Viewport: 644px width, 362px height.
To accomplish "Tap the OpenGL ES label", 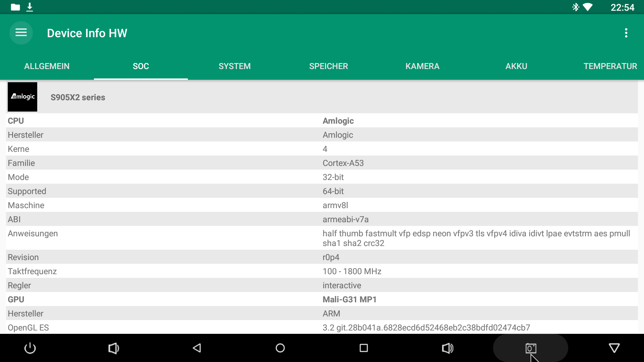I will (28, 327).
